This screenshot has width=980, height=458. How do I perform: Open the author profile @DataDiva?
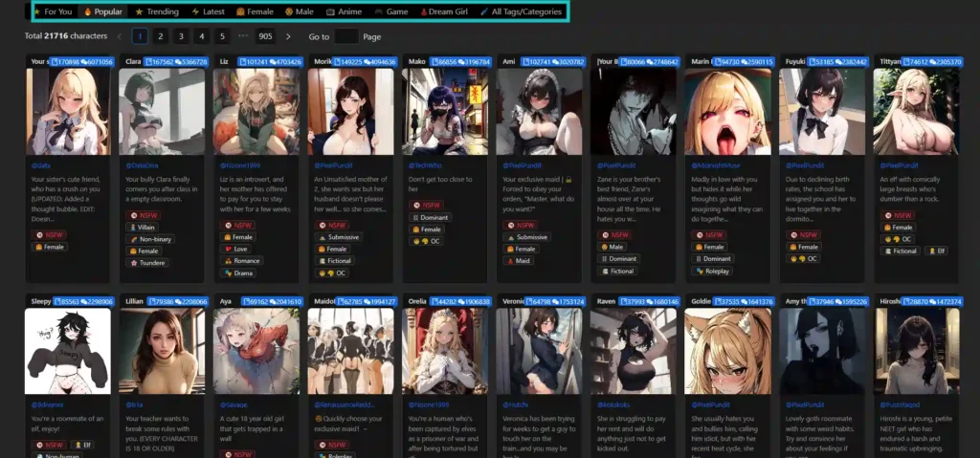(142, 165)
